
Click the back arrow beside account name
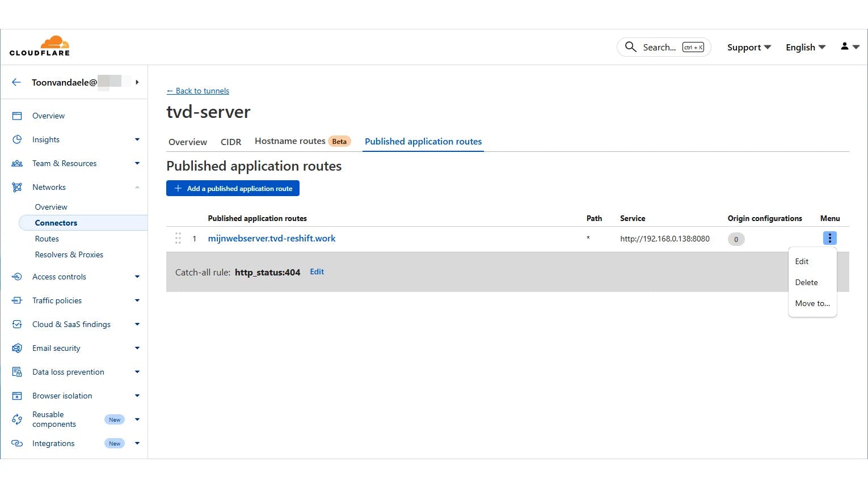[16, 82]
